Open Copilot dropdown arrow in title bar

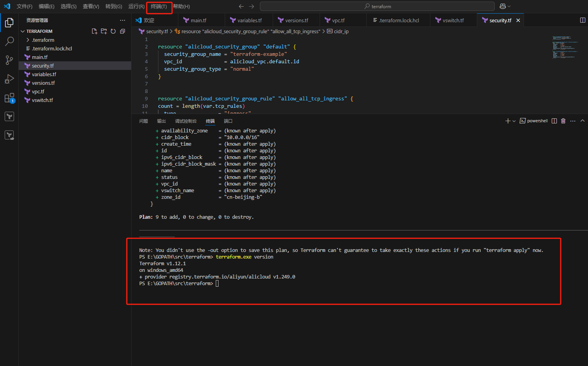coord(509,6)
